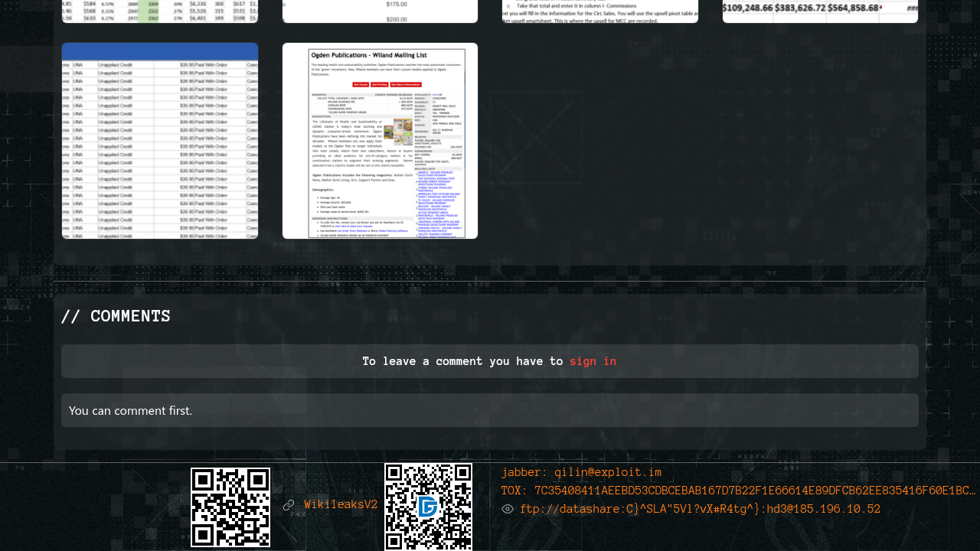Viewport: 980px width, 551px height.
Task: Click the chain link icon beside WikileaksV2
Action: pyautogui.click(x=289, y=505)
